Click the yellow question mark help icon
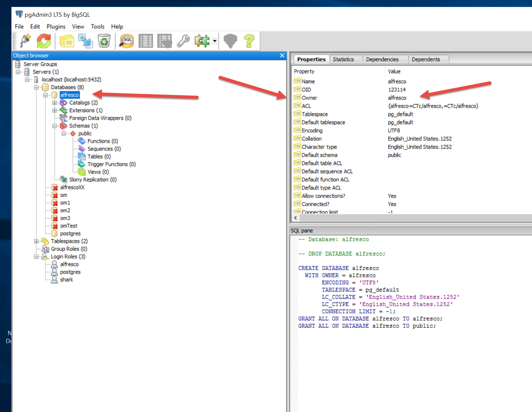Image resolution: width=532 pixels, height=412 pixels. click(x=249, y=41)
